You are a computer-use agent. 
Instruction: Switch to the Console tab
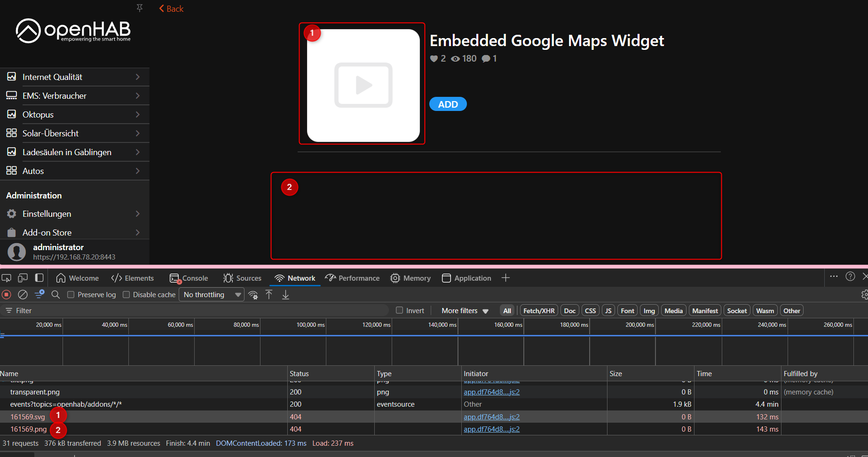pos(189,278)
